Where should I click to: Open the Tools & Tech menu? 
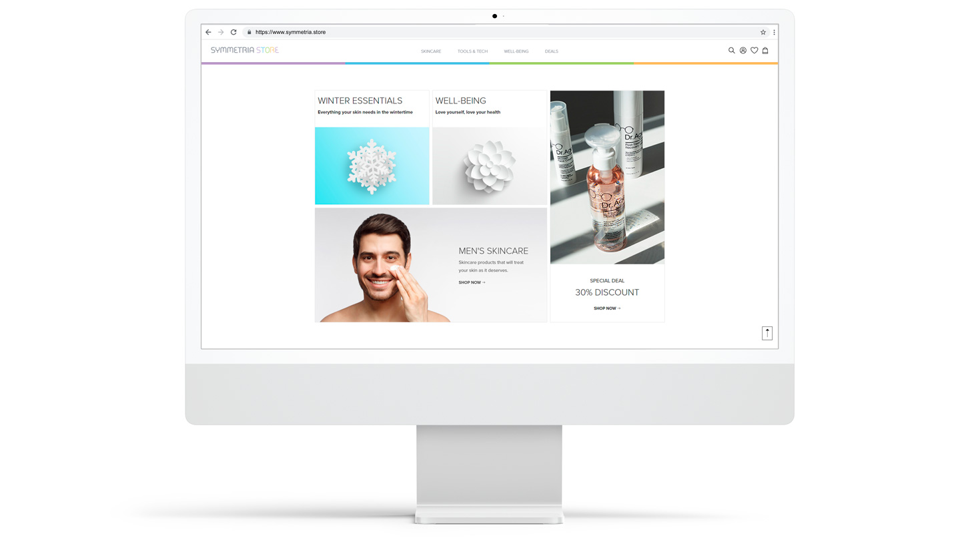(x=472, y=51)
